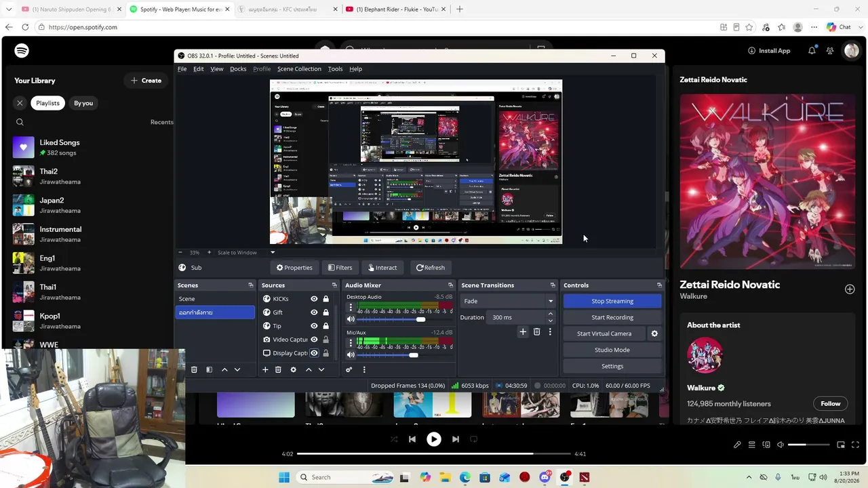
Task: Move selected scene up in Scenes dock
Action: [224, 369]
